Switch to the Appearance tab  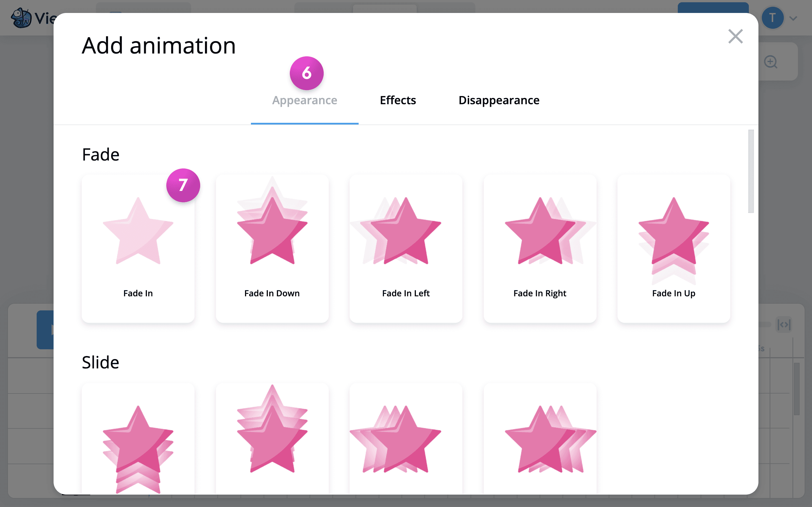click(304, 100)
